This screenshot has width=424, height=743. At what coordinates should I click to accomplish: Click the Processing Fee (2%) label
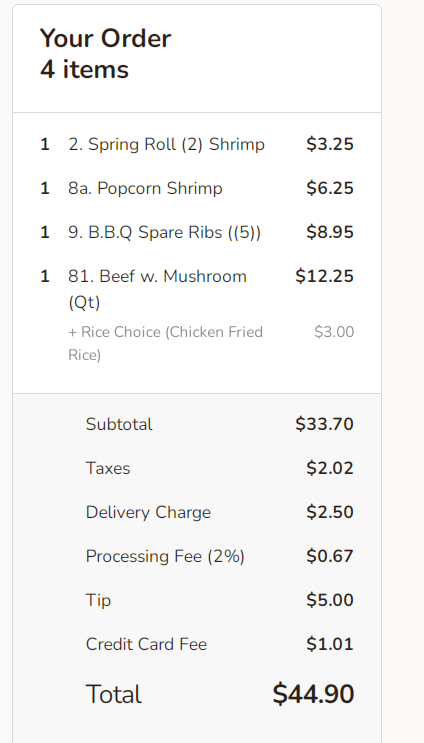[x=165, y=556]
